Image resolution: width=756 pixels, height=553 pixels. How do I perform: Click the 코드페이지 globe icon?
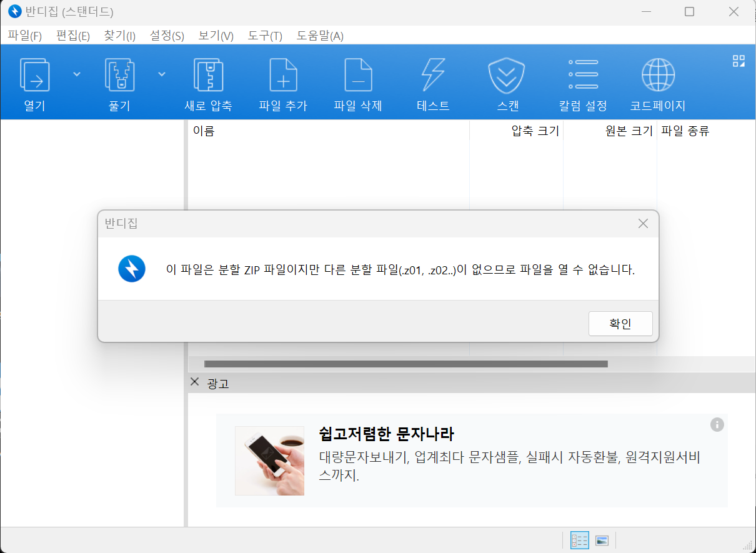point(658,75)
